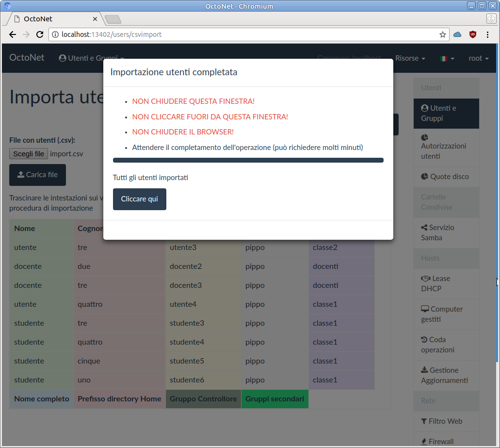Bookmark this page with the star icon
This screenshot has height=448, width=500.
click(443, 34)
